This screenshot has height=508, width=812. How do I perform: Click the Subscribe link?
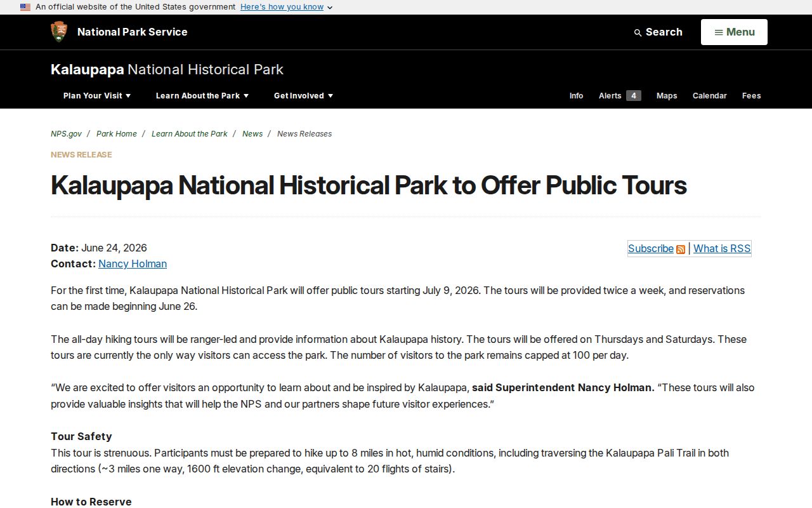(x=651, y=248)
